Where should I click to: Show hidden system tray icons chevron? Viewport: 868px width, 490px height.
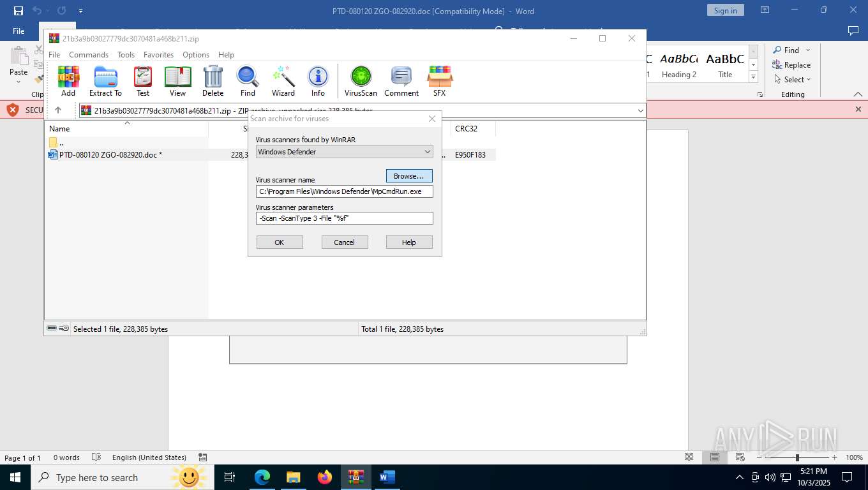point(740,477)
